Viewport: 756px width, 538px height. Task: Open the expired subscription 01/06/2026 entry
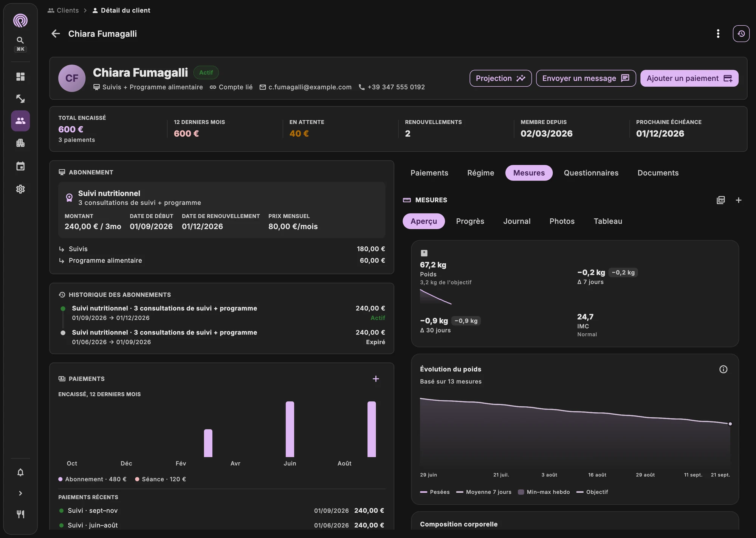tap(222, 337)
